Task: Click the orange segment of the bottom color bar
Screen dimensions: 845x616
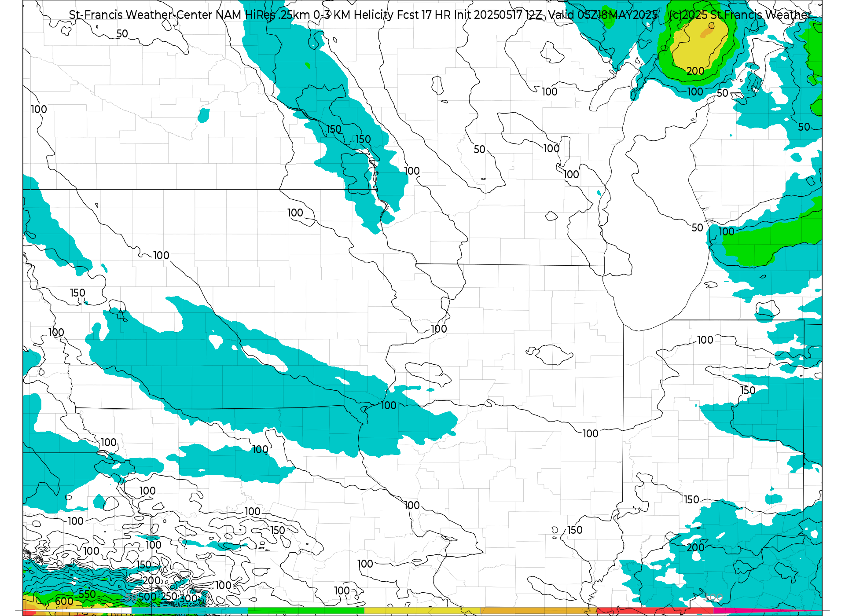Action: coord(539,611)
